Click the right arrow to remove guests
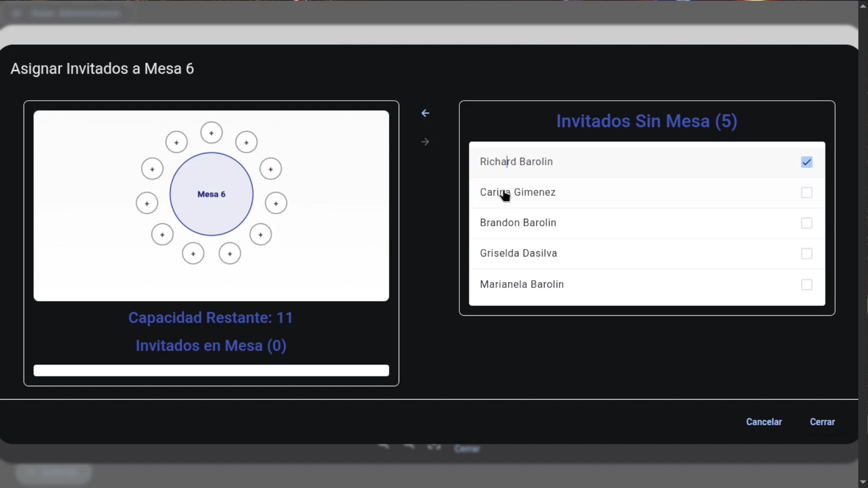 [x=425, y=142]
